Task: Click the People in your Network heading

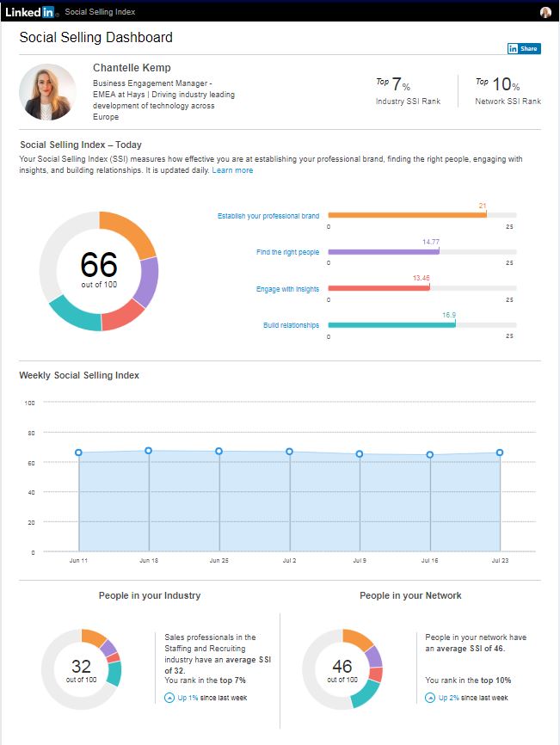Action: [x=410, y=595]
